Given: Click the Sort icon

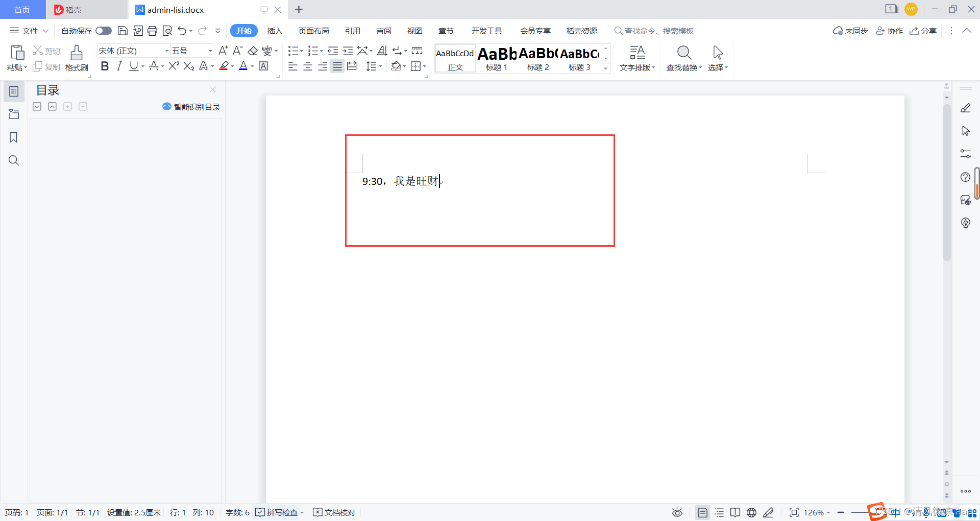Looking at the screenshot, I should click(x=382, y=51).
